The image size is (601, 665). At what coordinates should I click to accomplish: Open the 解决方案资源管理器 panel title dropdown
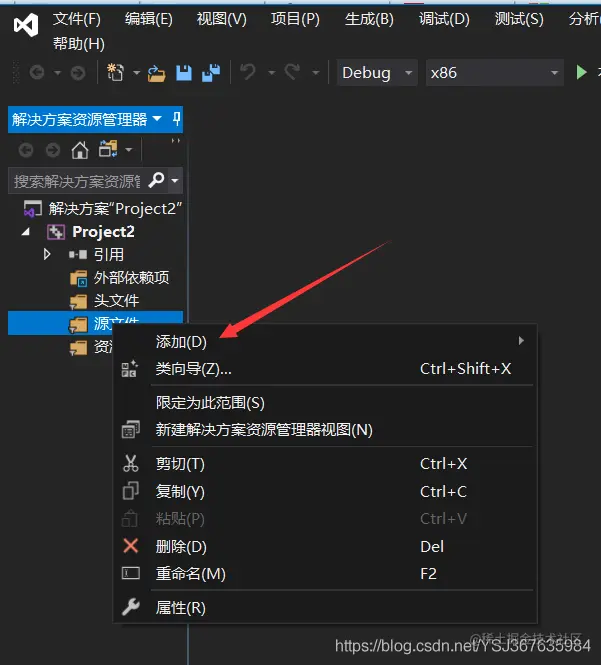(157, 118)
